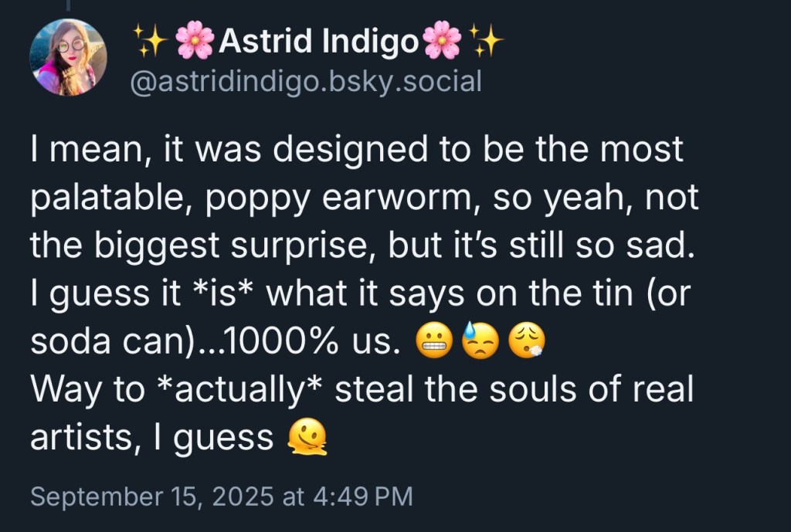
Task: Click the cherry blossom emoji after Indigo
Action: click(x=442, y=41)
